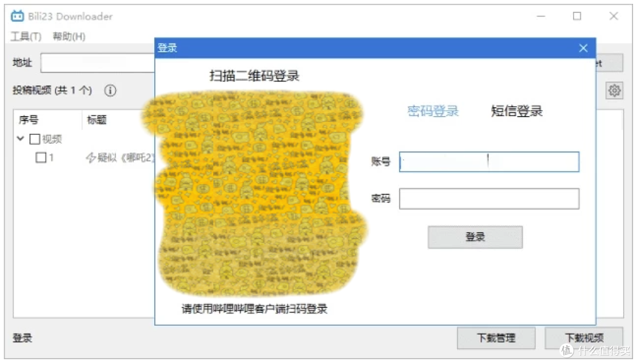Viewport: 636px width, 364px height.
Task: Open 下载管理 download manager
Action: 496,337
